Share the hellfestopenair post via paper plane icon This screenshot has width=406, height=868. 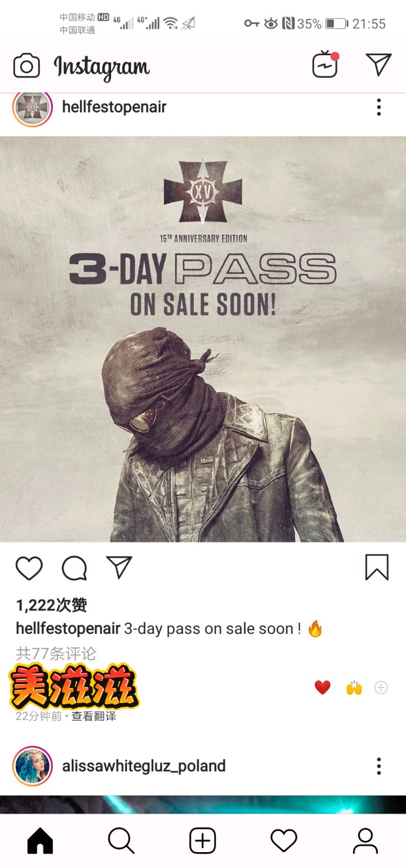[x=119, y=568]
